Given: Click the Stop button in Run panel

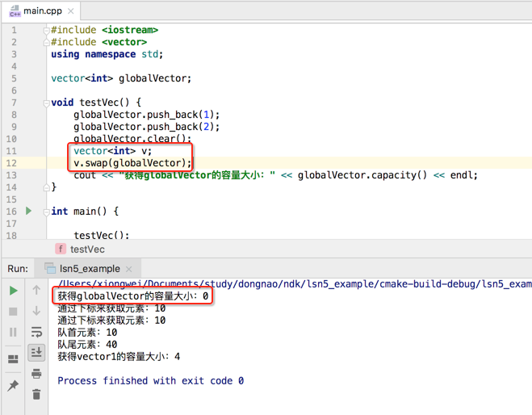Looking at the screenshot, I should (13, 312).
